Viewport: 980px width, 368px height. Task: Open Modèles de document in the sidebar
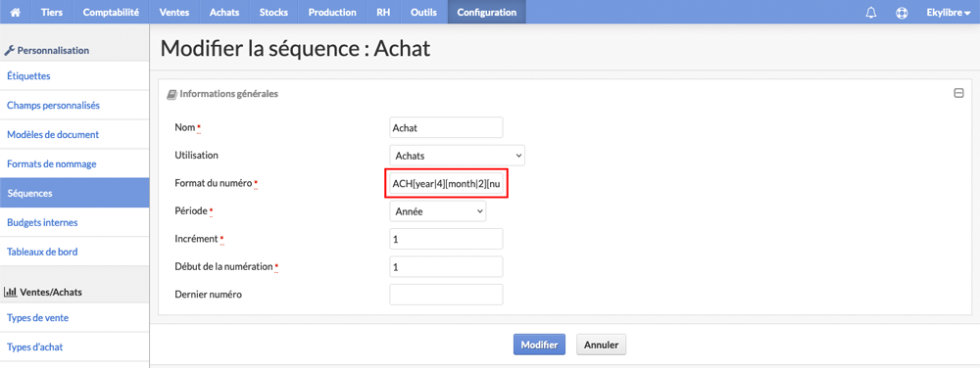[x=74, y=135]
